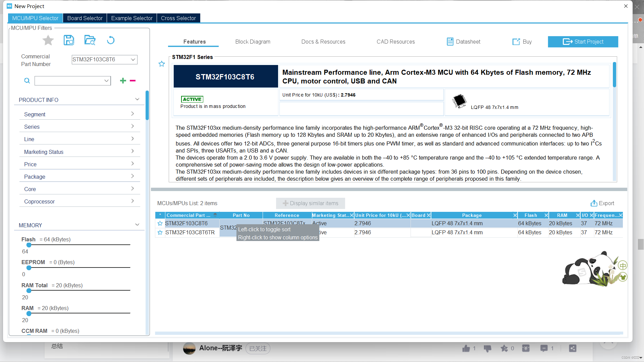Reset all filters refresh icon
644x362 pixels.
point(110,40)
